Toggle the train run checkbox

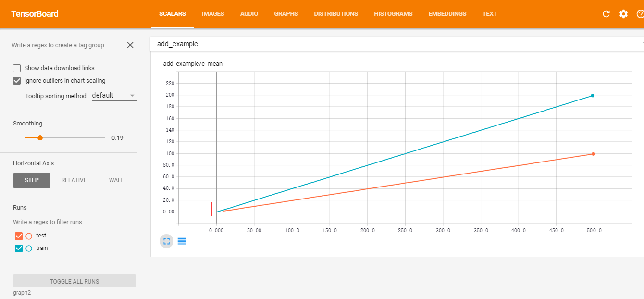pos(19,249)
